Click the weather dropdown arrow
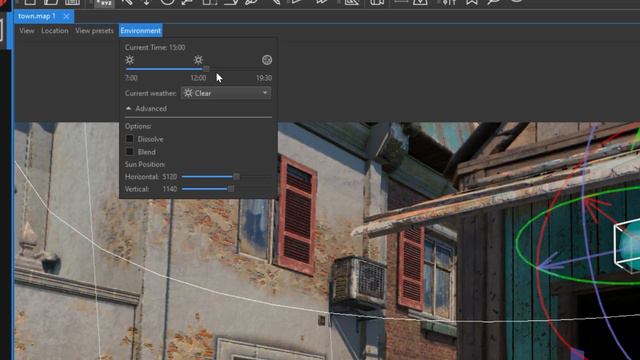This screenshot has height=360, width=640. [265, 93]
